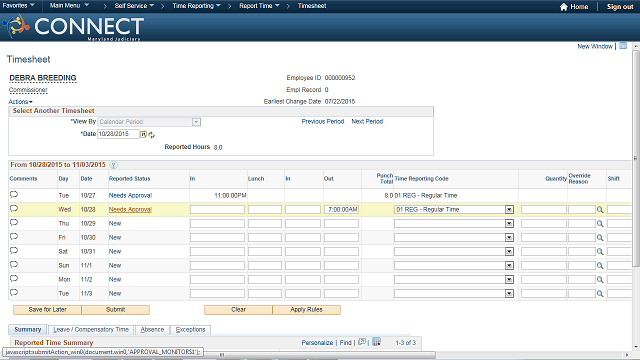
Task: Open comments for Mon 11/2 row
Action: pyautogui.click(x=14, y=278)
